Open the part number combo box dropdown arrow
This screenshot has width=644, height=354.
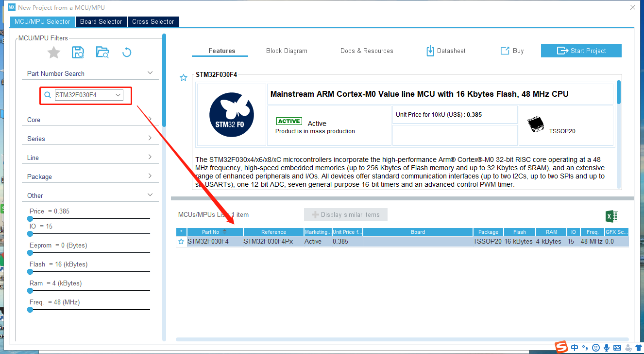tap(118, 95)
